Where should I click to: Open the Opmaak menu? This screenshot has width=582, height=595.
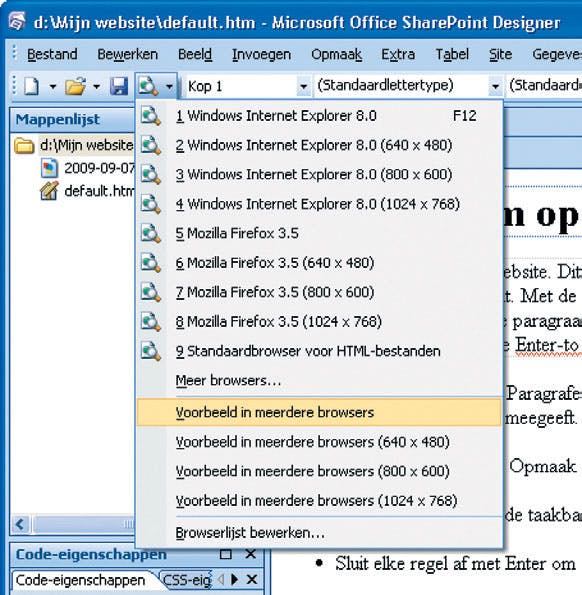click(337, 54)
